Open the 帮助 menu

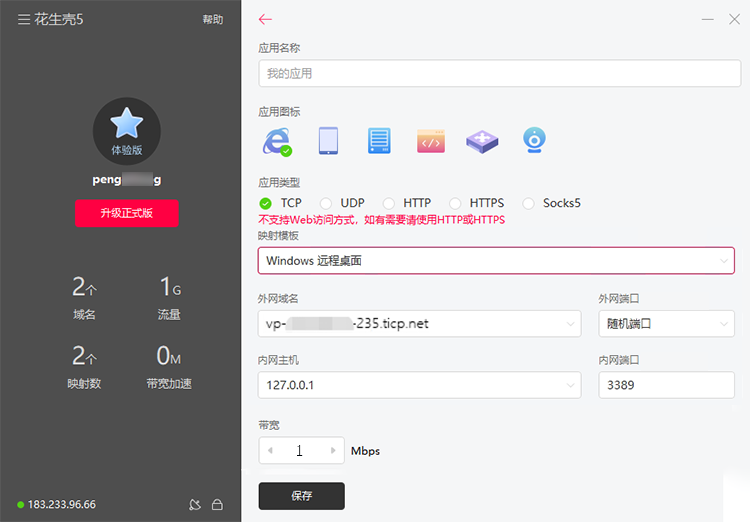(x=213, y=20)
